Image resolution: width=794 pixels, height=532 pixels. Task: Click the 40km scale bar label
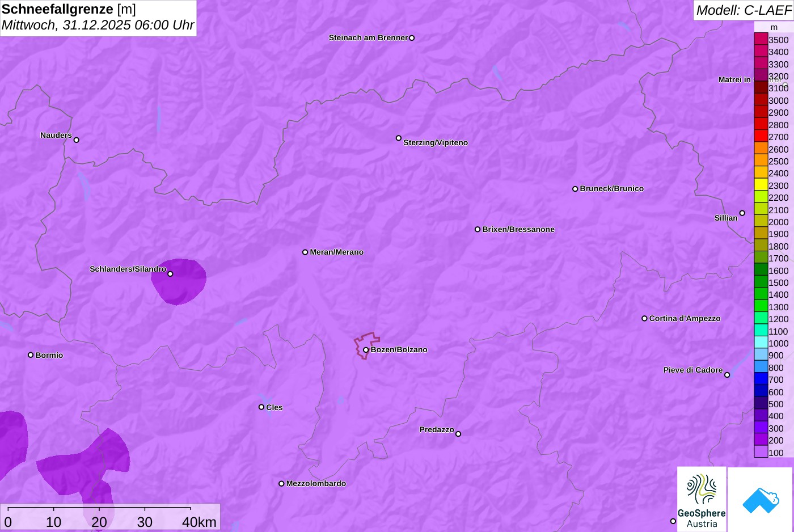click(199, 522)
